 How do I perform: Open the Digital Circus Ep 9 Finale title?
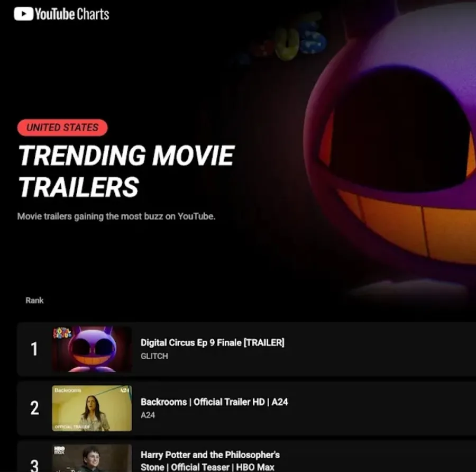pyautogui.click(x=213, y=342)
